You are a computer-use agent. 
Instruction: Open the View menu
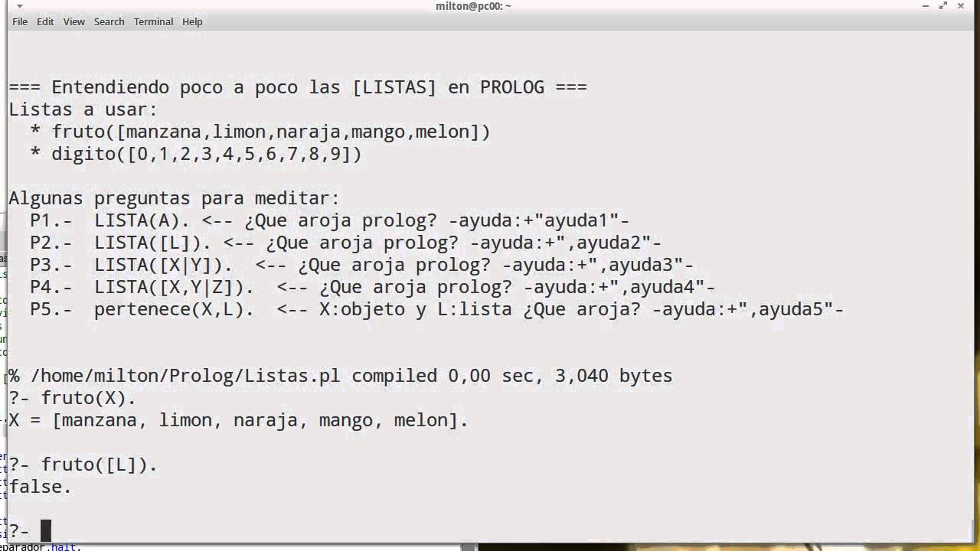pyautogui.click(x=73, y=21)
